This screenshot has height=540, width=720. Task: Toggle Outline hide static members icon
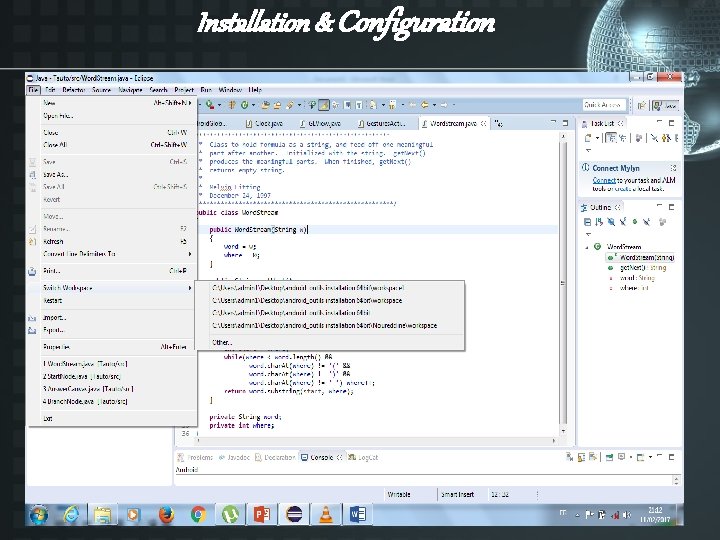(623, 222)
